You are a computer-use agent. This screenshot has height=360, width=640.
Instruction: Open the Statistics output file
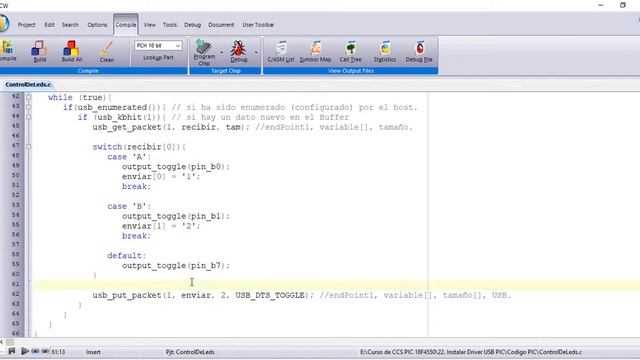click(384, 51)
